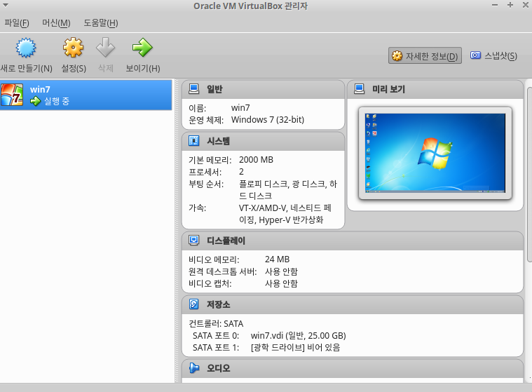Click the win7 desktop preview thumbnail
Image resolution: width=532 pixels, height=392 pixels.
435,153
